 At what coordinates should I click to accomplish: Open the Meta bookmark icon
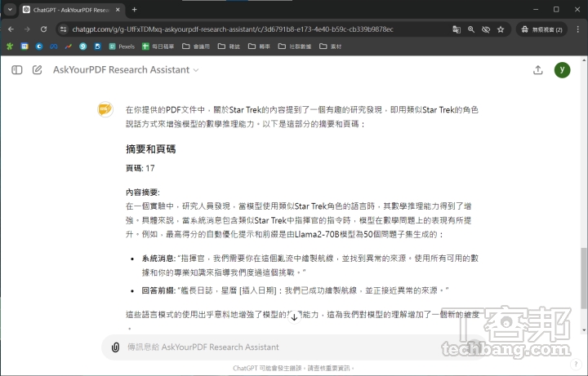point(54,46)
